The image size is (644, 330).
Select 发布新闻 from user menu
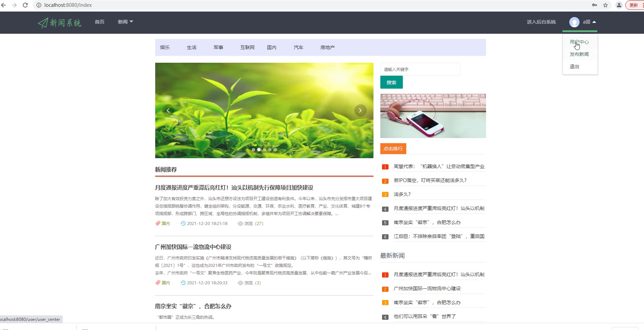[x=579, y=54]
